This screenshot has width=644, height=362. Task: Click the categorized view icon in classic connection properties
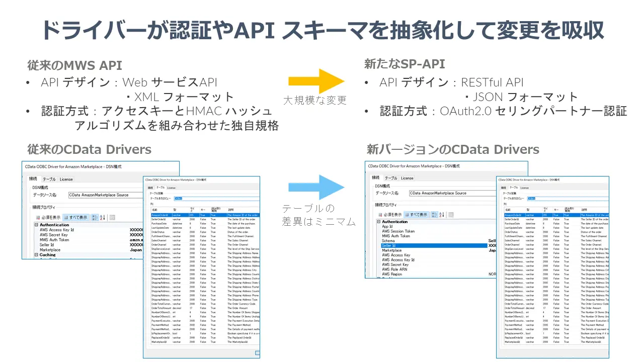click(95, 217)
